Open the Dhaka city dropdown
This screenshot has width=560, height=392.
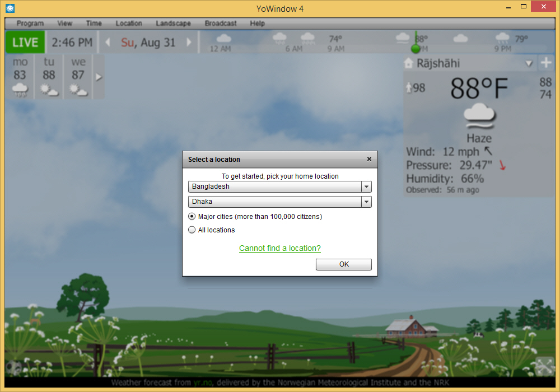click(366, 201)
